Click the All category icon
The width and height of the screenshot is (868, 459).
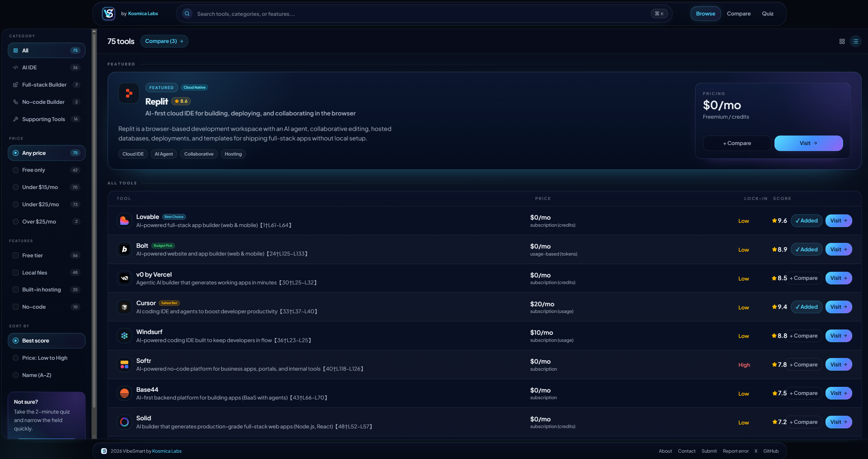coord(15,51)
